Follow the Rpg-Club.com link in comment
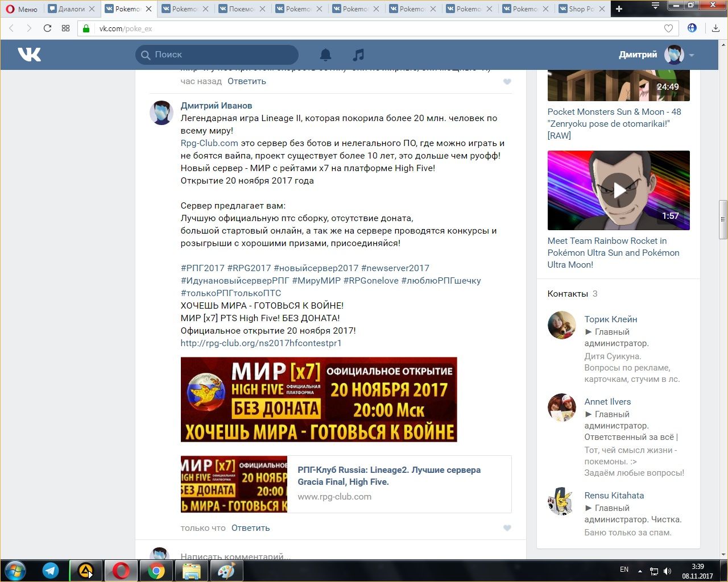728x582 pixels. point(209,143)
